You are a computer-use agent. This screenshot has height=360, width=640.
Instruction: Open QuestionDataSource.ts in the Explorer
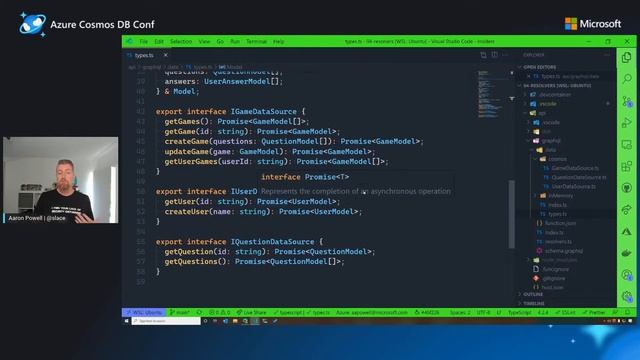coord(578,177)
